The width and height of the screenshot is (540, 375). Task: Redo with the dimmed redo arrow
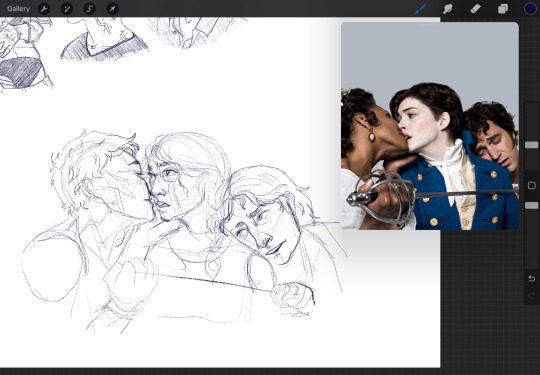tap(531, 295)
